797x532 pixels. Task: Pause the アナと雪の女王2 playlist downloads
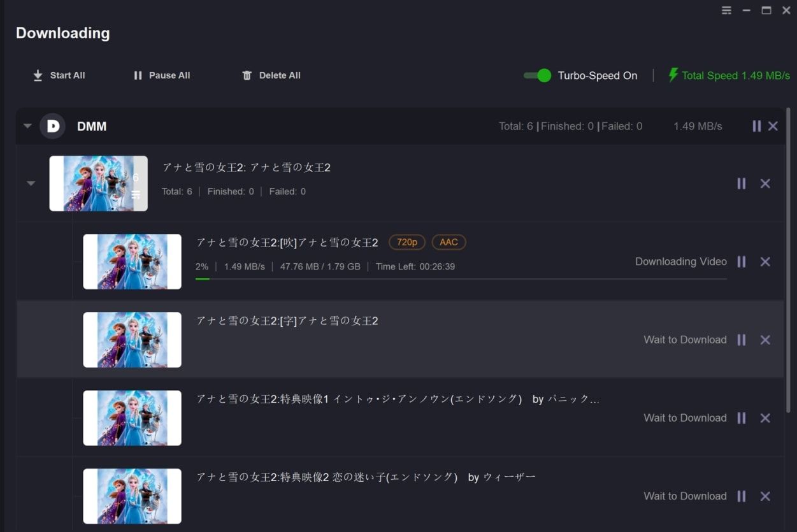point(741,183)
